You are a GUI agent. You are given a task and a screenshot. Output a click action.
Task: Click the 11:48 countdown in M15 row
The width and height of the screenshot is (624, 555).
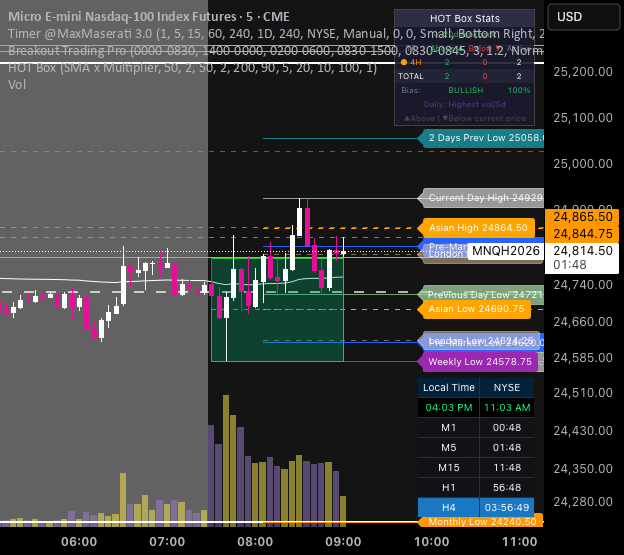click(x=507, y=467)
